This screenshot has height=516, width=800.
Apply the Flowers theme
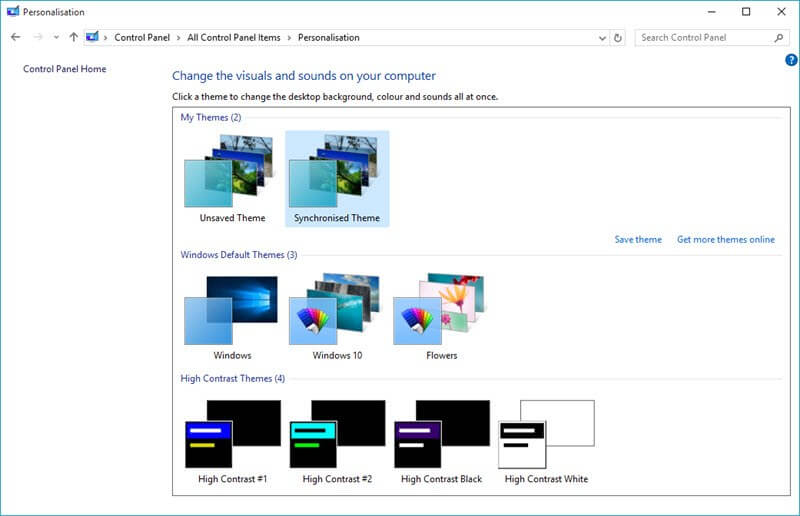[441, 316]
